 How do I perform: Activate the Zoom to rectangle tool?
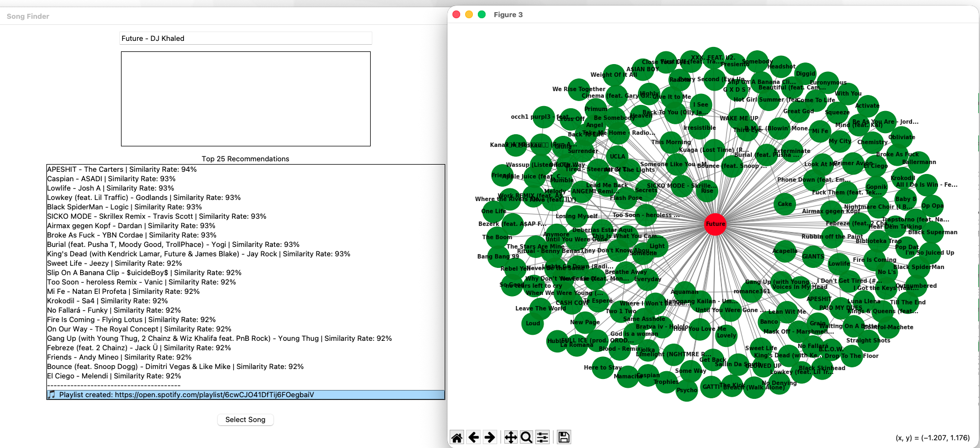pos(526,438)
